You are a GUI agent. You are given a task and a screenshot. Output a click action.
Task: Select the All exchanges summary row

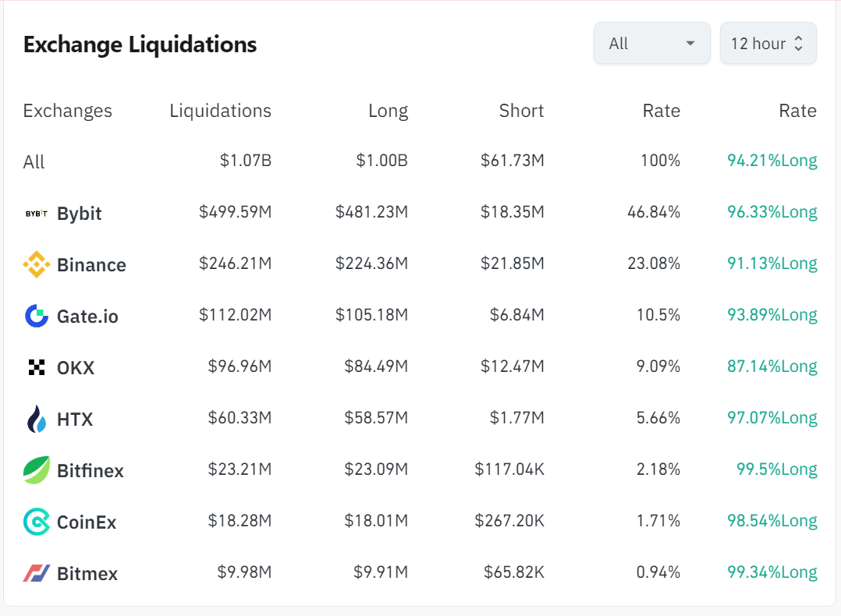tap(34, 162)
